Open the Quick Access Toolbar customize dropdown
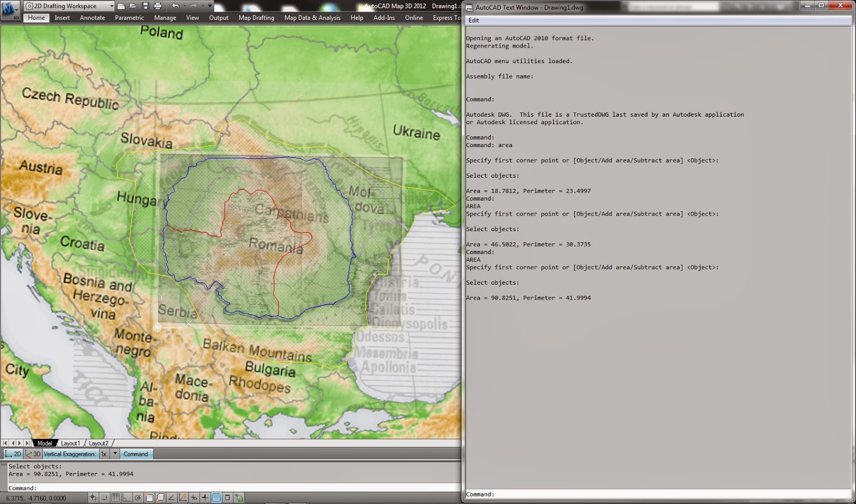This screenshot has width=856, height=504. pos(210,6)
